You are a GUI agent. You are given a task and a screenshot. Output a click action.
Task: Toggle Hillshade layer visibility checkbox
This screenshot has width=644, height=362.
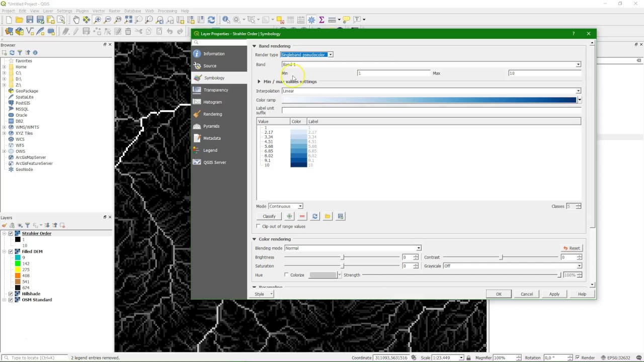11,294
